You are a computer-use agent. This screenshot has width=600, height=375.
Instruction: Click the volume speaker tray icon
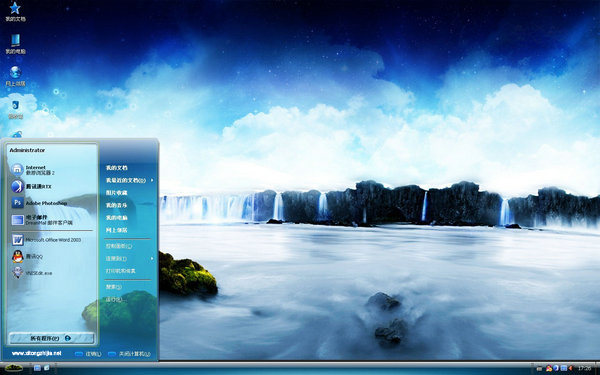tap(571, 368)
